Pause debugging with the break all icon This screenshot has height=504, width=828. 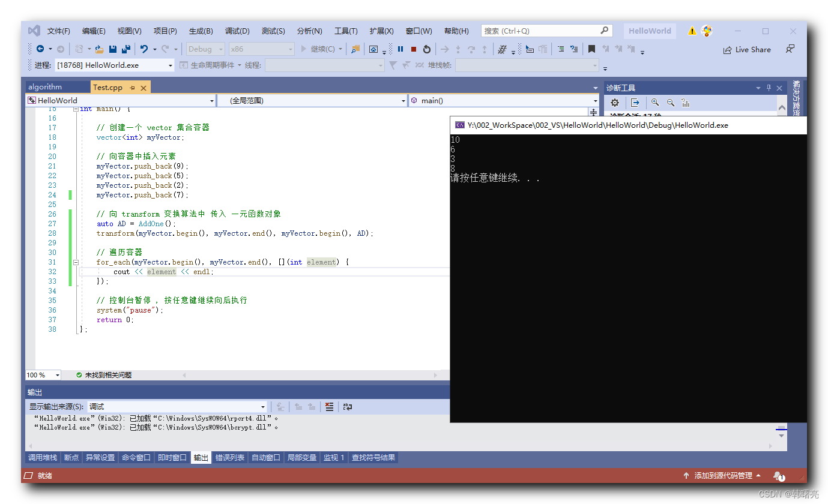coord(400,49)
